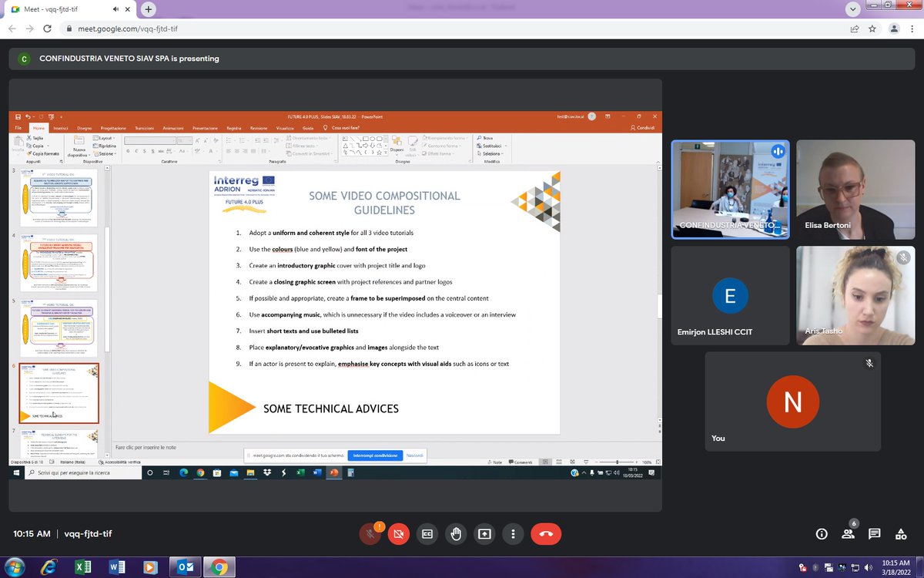This screenshot has width=924, height=578.
Task: Click the browser back arrow
Action: [x=12, y=29]
